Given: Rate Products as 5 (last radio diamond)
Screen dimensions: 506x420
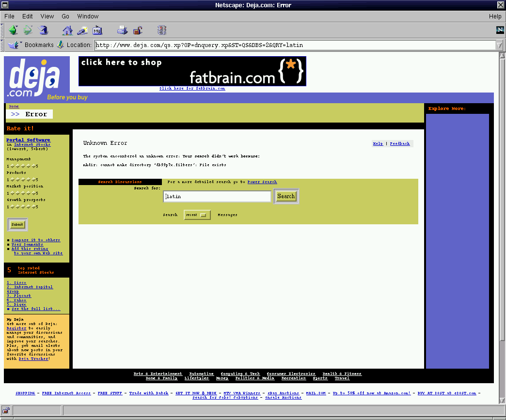Looking at the screenshot, I should (x=33, y=180).
